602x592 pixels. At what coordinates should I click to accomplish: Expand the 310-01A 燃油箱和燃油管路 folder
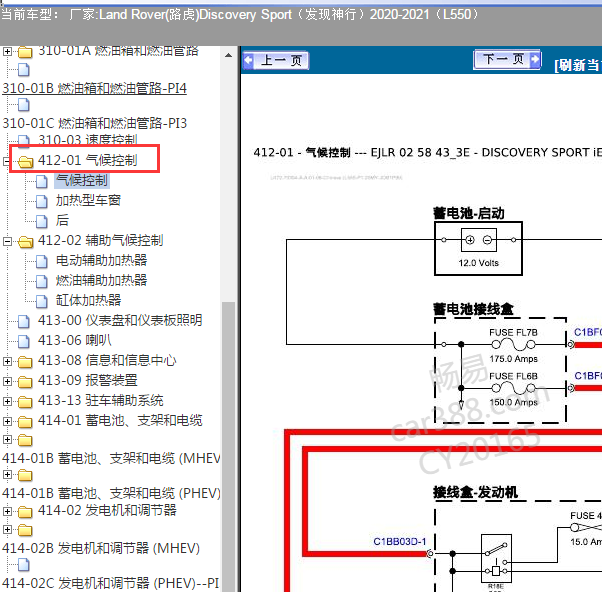[x=7, y=51]
